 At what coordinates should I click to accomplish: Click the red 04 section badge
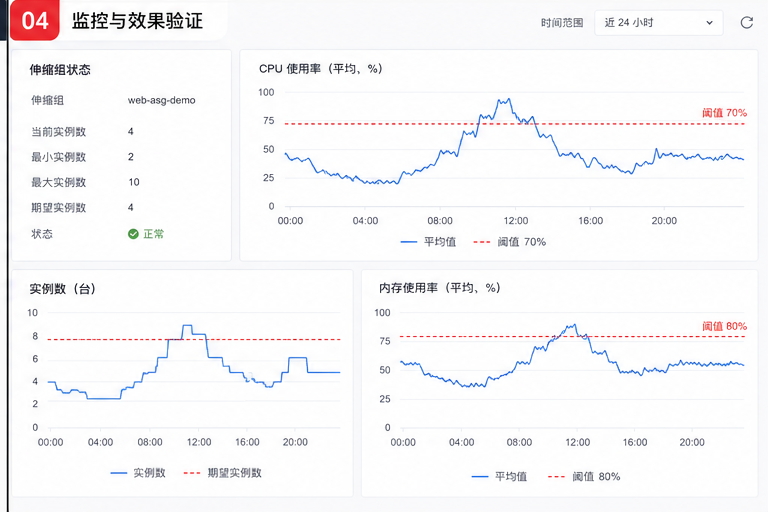click(x=35, y=21)
